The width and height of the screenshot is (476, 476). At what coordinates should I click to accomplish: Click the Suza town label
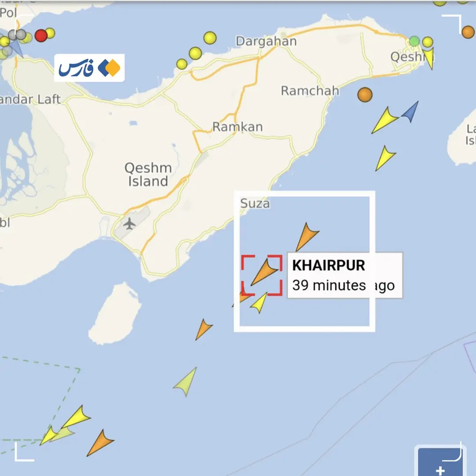pyautogui.click(x=255, y=203)
